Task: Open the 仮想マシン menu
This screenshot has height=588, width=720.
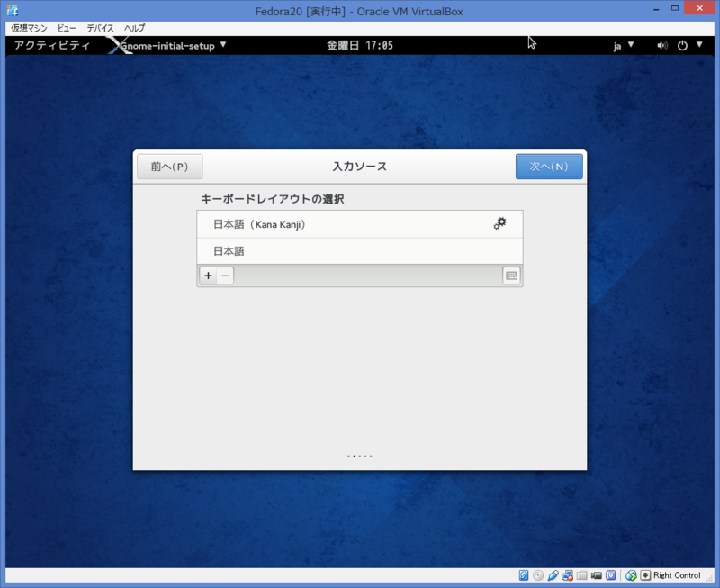Action: pos(28,28)
